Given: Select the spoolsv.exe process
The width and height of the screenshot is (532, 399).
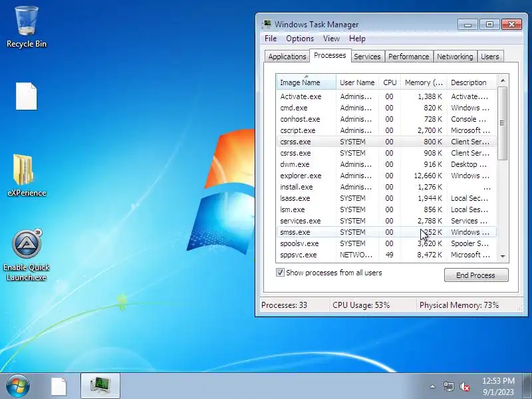Looking at the screenshot, I should pos(386,243).
